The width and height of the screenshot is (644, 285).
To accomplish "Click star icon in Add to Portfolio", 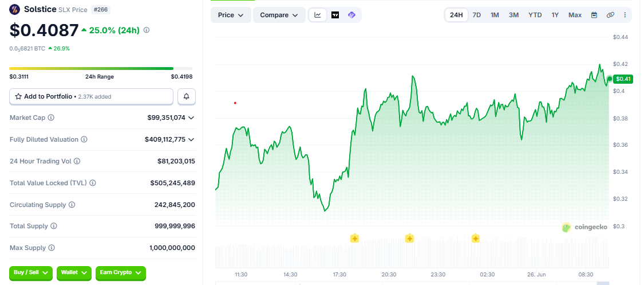I will (18, 97).
